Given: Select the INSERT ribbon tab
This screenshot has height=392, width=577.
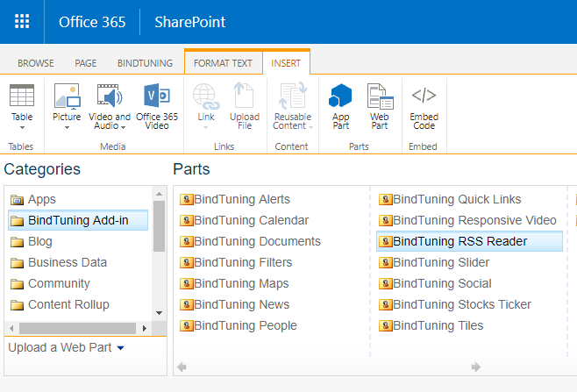Looking at the screenshot, I should click(286, 63).
